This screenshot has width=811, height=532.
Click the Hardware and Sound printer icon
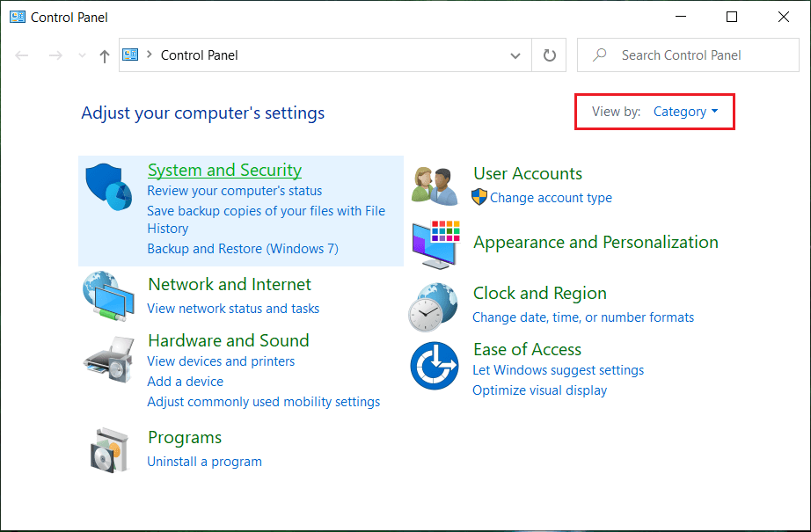pos(109,354)
